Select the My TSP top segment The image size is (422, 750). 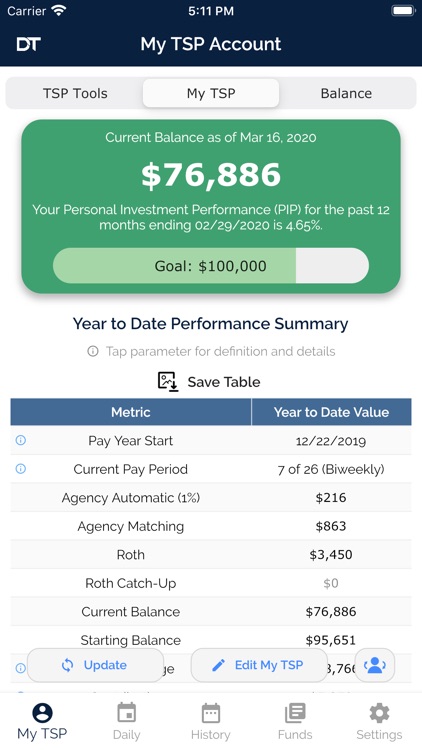click(x=211, y=93)
